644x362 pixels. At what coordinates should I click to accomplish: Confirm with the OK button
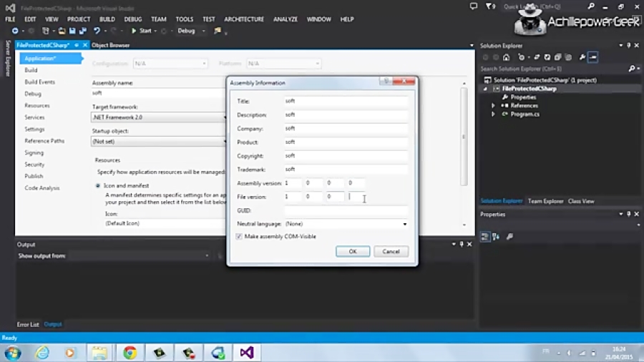coord(353,252)
